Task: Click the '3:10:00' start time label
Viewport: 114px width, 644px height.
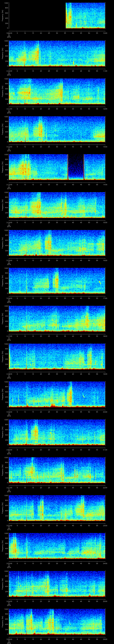Action: (x=9, y=71)
